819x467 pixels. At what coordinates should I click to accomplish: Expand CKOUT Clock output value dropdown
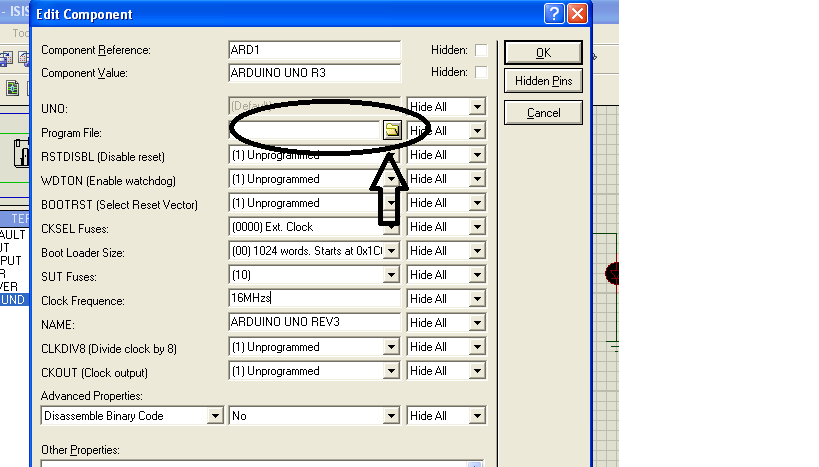pyautogui.click(x=391, y=371)
